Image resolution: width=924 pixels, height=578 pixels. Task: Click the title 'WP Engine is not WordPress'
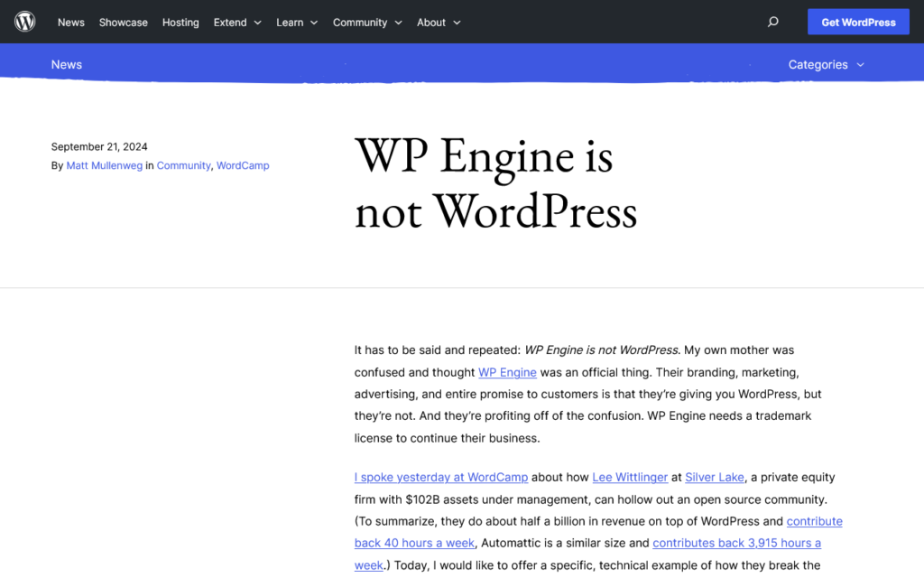point(495,182)
